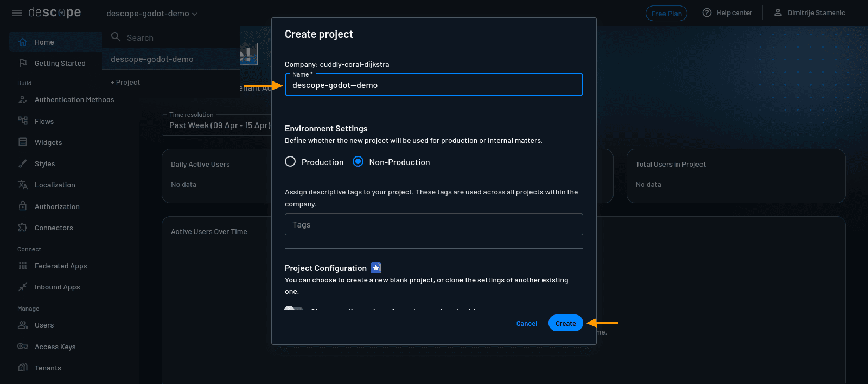
Task: Click Cancel in the dialog
Action: pyautogui.click(x=526, y=324)
